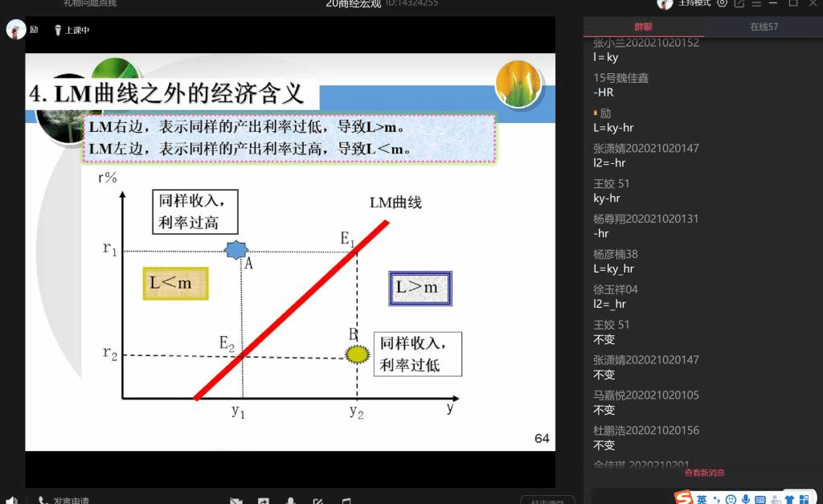Click the slide page number 64

542,438
